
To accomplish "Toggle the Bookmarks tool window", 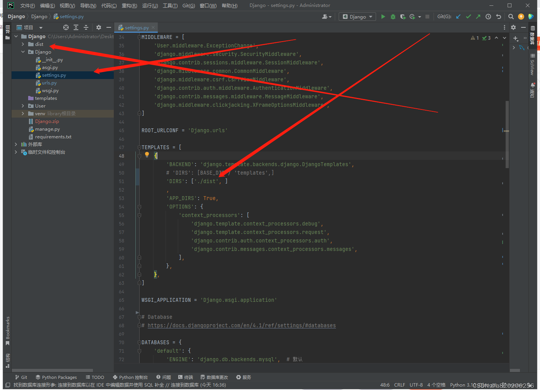I will tap(7, 331).
